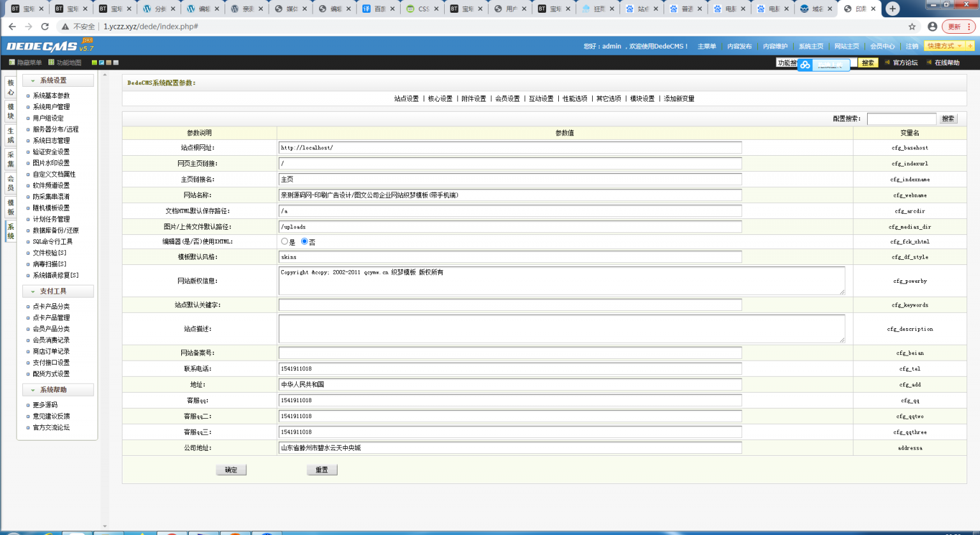Click the new tab plus button
Viewport: 980px width, 535px height.
[893, 8]
